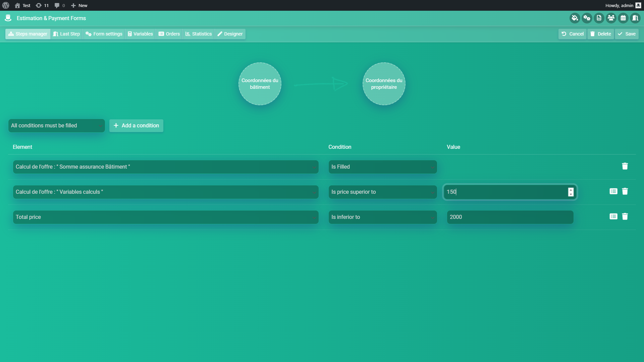644x362 pixels.
Task: Delete the Variables calculs condition row
Action: pos(625,191)
